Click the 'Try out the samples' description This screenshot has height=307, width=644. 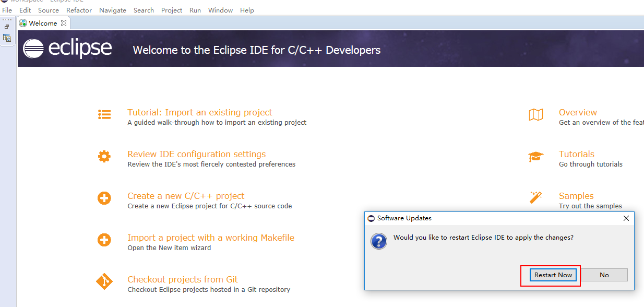coord(590,206)
